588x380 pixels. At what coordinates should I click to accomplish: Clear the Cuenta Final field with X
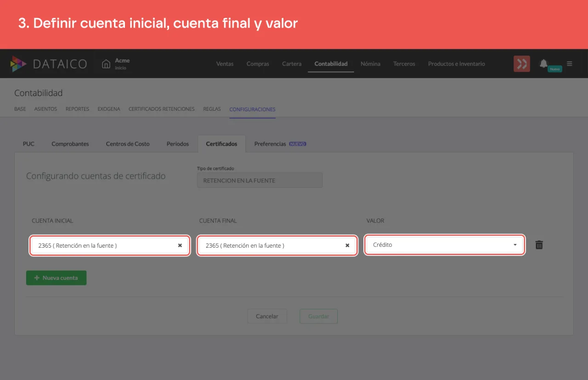(347, 245)
